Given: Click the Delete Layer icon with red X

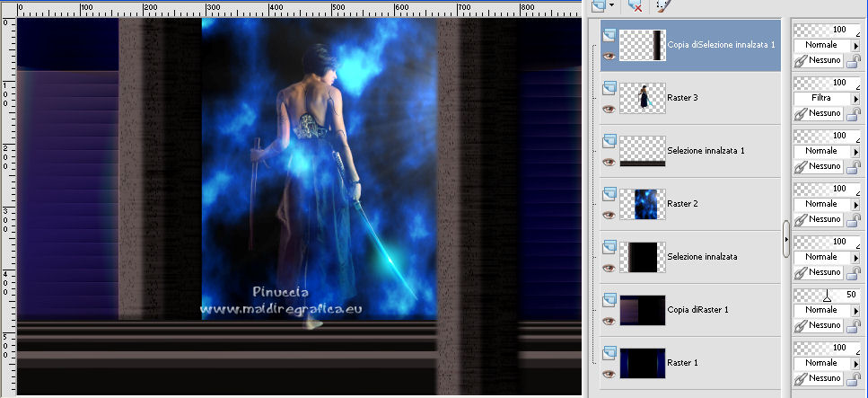Looking at the screenshot, I should point(635,5).
